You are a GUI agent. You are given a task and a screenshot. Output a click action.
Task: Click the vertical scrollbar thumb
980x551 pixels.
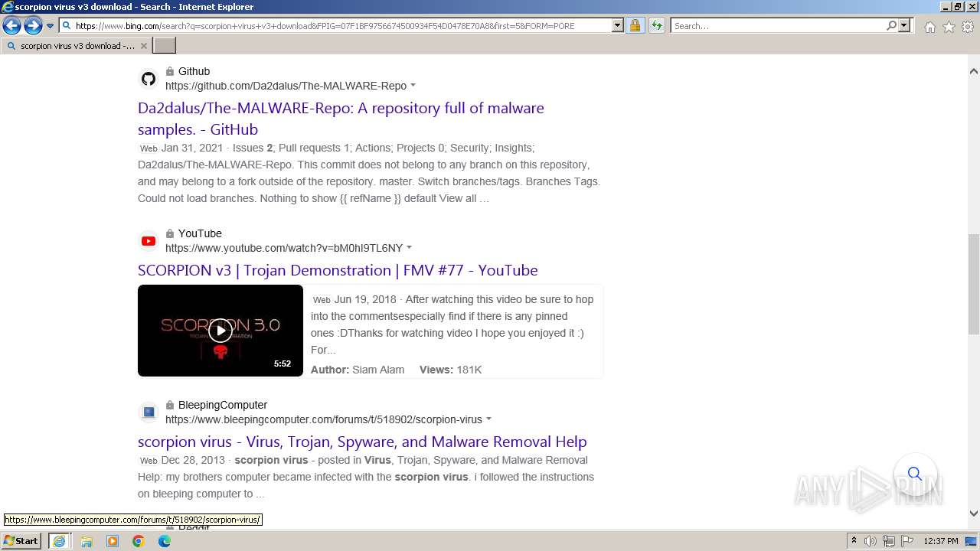(x=974, y=284)
